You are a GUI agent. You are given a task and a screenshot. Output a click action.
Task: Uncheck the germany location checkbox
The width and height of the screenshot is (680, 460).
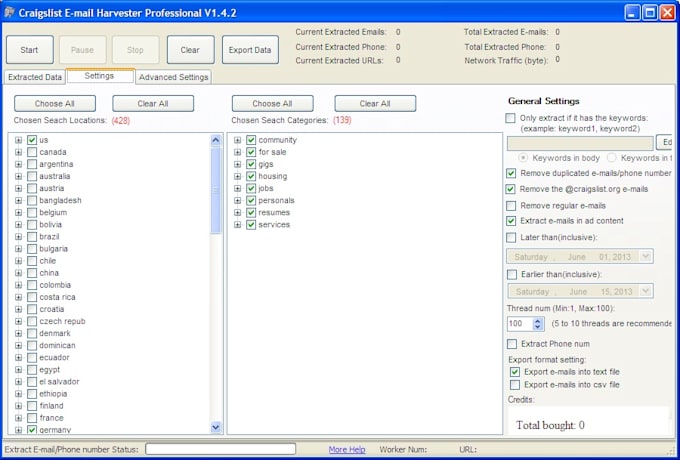[x=32, y=430]
